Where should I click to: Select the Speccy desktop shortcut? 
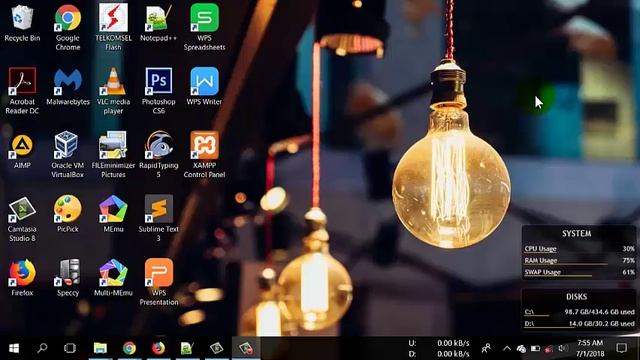(x=68, y=278)
